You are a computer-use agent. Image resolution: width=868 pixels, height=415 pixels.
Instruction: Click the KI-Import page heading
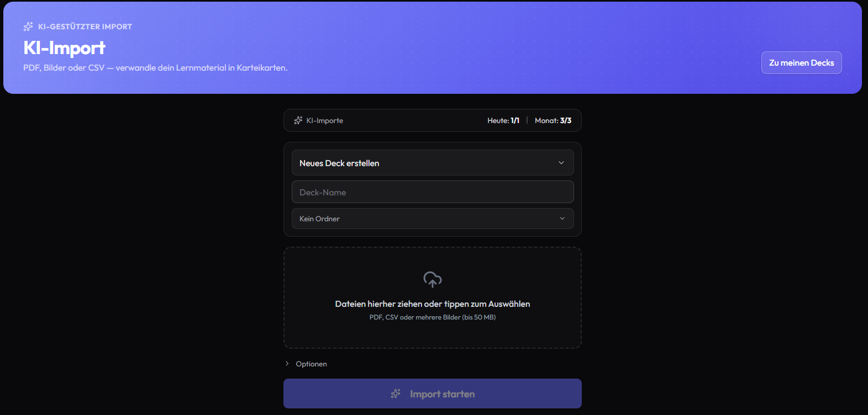point(64,47)
